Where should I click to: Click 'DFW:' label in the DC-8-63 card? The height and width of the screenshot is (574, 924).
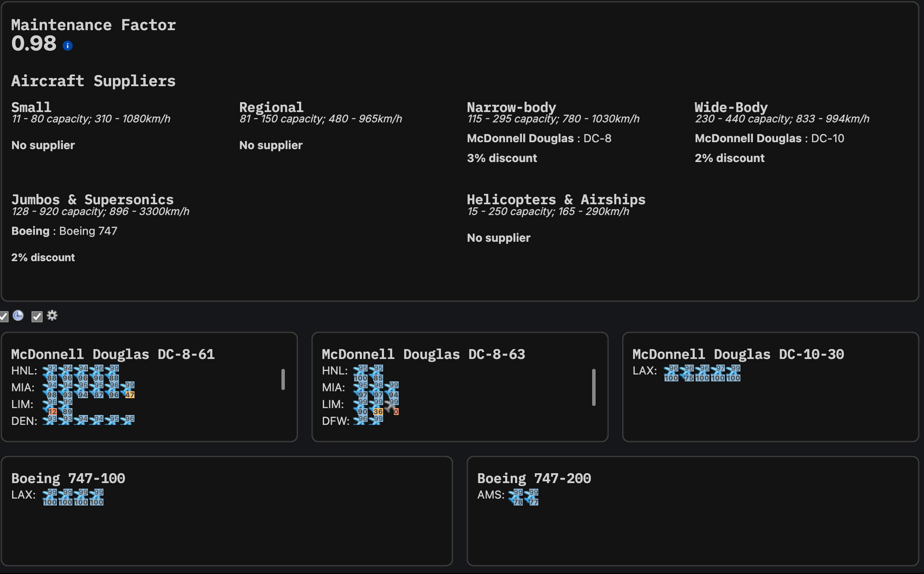pyautogui.click(x=336, y=421)
